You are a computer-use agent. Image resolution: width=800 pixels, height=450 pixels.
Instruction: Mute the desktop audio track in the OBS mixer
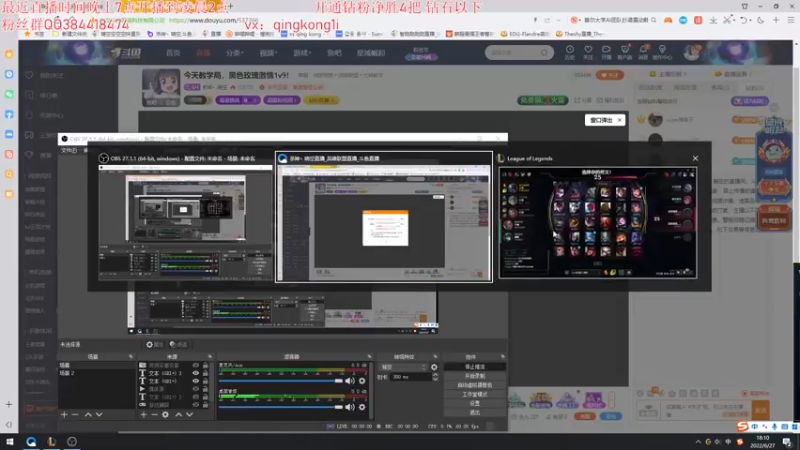[349, 407]
